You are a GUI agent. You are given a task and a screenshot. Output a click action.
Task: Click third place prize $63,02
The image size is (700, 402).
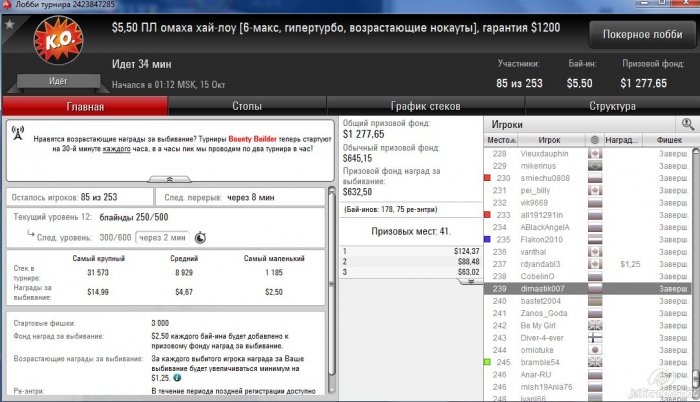coord(468,272)
